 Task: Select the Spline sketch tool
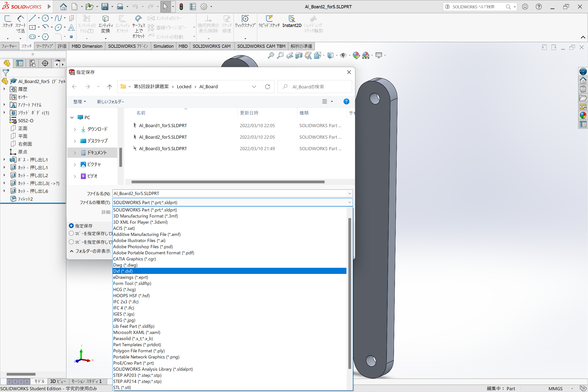click(58, 18)
